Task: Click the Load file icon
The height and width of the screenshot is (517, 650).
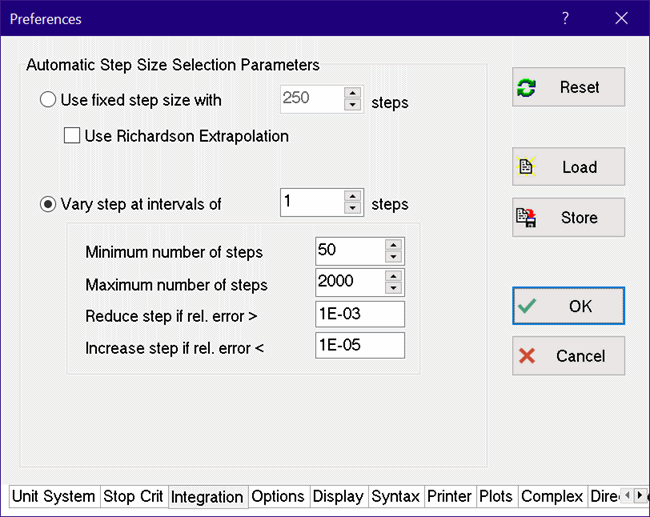Action: pos(527,167)
